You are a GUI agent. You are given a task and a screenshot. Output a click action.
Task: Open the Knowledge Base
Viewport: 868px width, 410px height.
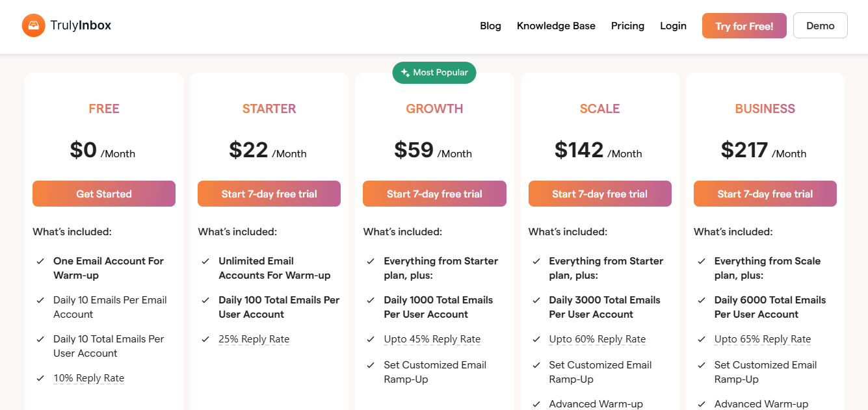coord(556,25)
